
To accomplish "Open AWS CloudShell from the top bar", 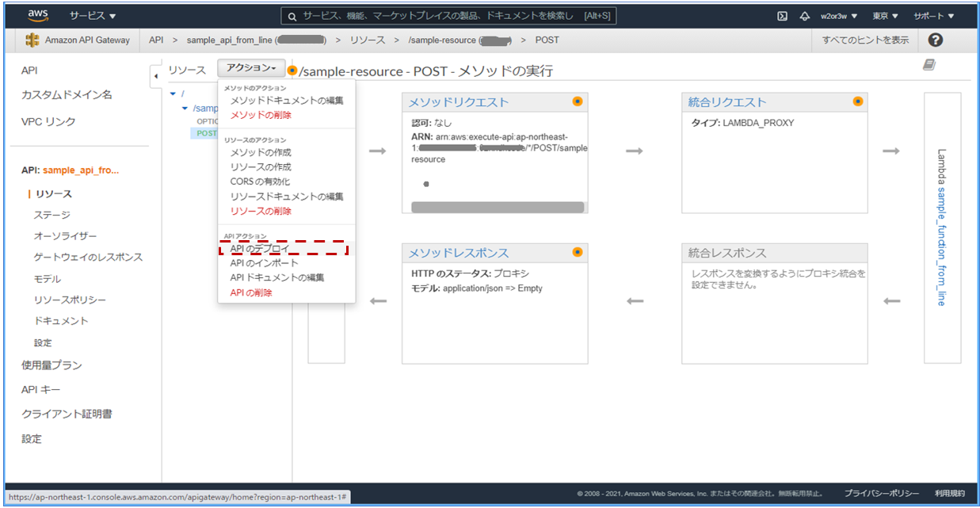I will (x=784, y=15).
